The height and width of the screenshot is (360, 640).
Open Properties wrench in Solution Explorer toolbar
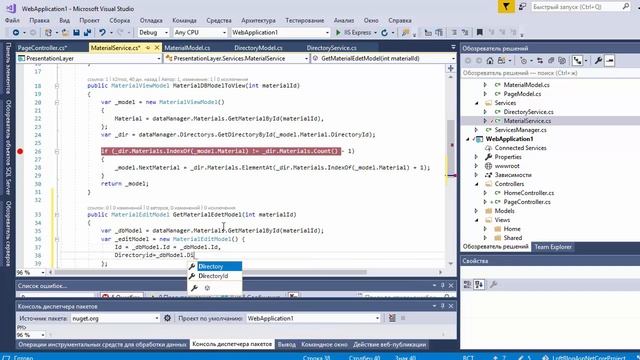[x=598, y=60]
